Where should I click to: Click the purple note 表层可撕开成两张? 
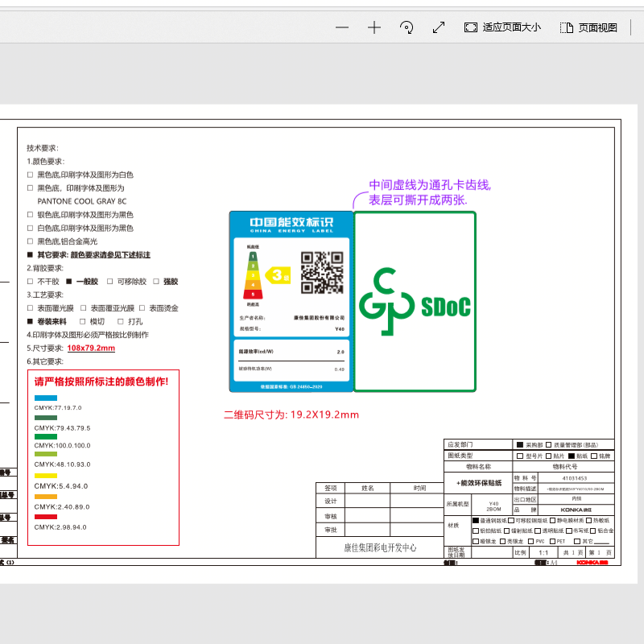pos(418,200)
